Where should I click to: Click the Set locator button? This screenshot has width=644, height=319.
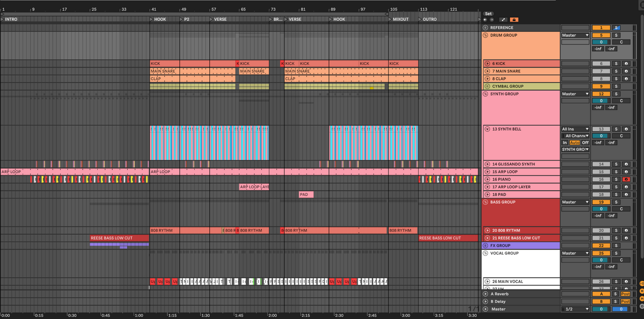pos(488,13)
